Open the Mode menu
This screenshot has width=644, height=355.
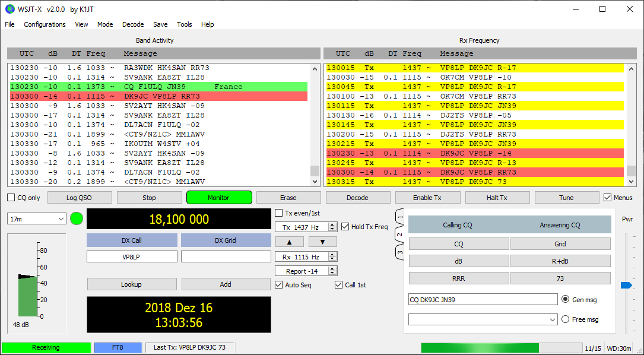pos(105,24)
